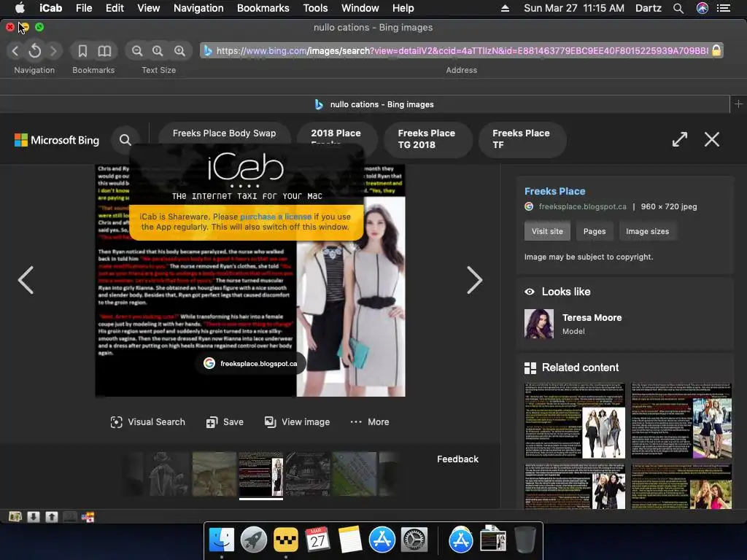The height and width of the screenshot is (560, 747).
Task: Click the Pages button
Action: pos(595,231)
